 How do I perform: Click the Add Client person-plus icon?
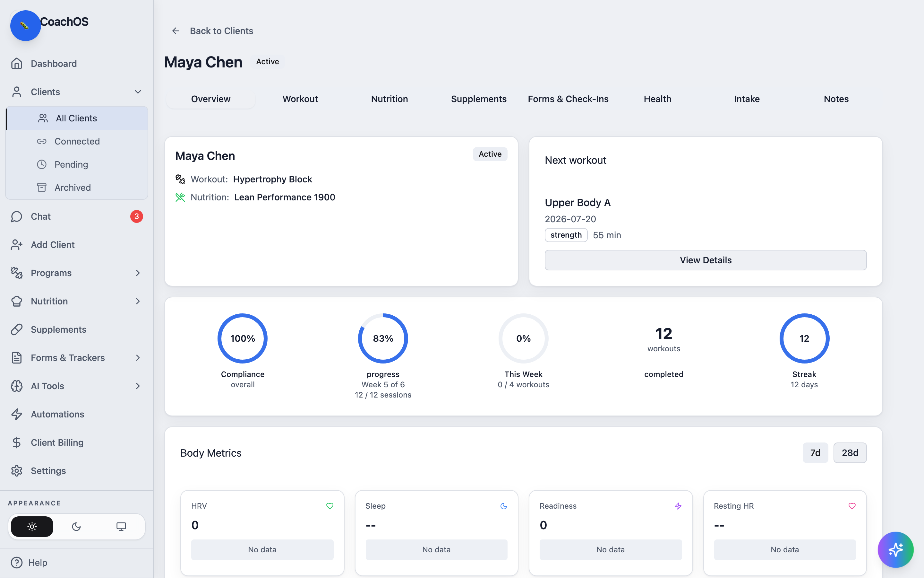pos(16,245)
